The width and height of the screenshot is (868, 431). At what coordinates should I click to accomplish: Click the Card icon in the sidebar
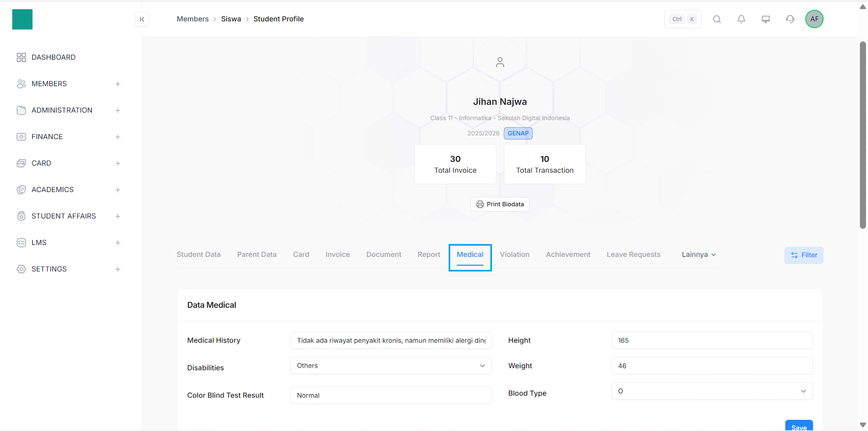pyautogui.click(x=21, y=163)
